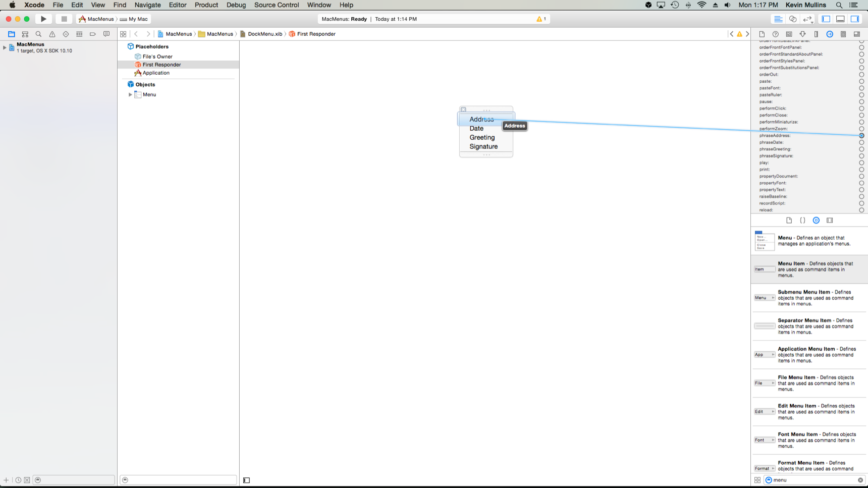Open the Debug navigator icon

(x=79, y=34)
